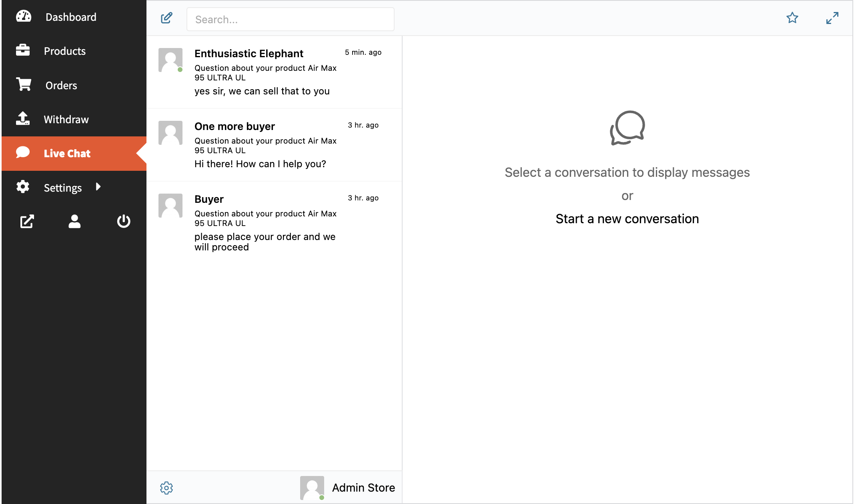
Task: Click the Dashboard gauge icon
Action: click(x=24, y=16)
